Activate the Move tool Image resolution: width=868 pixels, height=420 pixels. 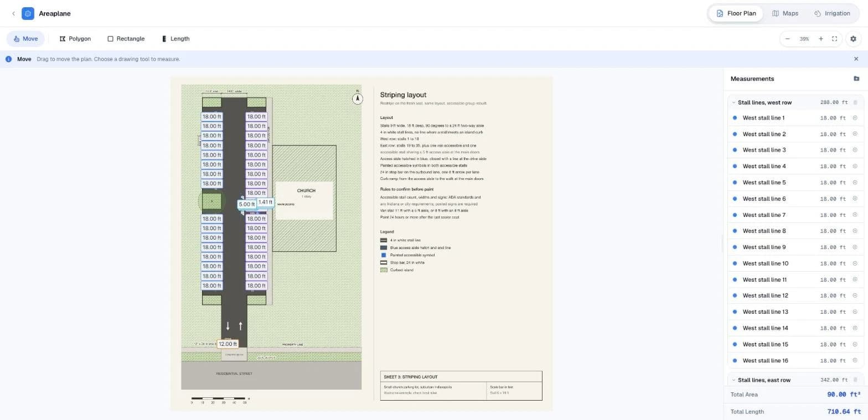coord(26,39)
